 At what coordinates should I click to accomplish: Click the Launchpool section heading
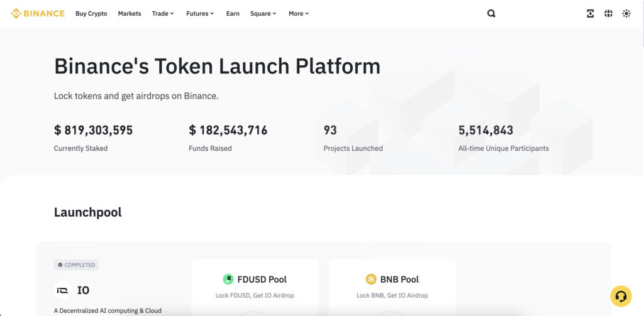88,212
